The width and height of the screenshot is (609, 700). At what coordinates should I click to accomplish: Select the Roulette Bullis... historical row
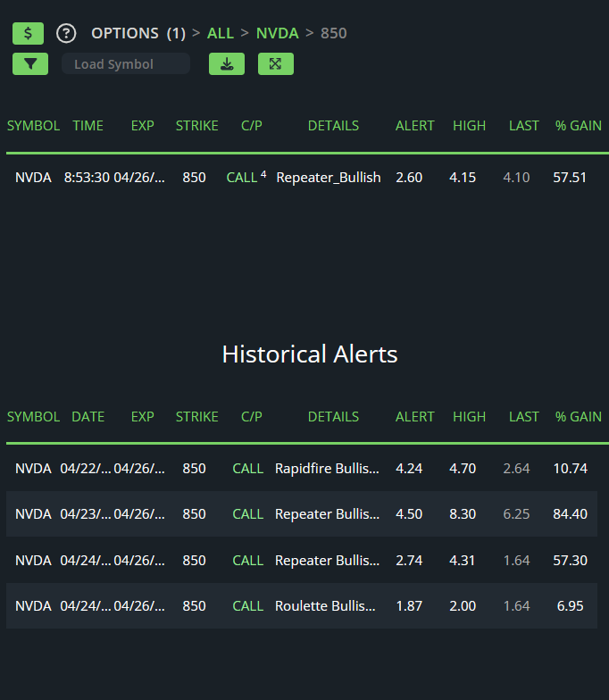click(x=302, y=605)
